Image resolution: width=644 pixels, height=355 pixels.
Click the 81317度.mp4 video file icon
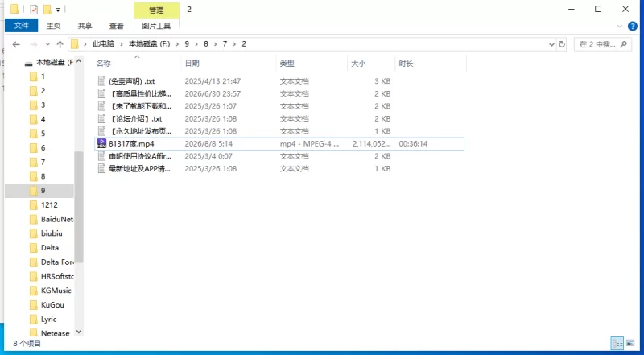pyautogui.click(x=101, y=143)
